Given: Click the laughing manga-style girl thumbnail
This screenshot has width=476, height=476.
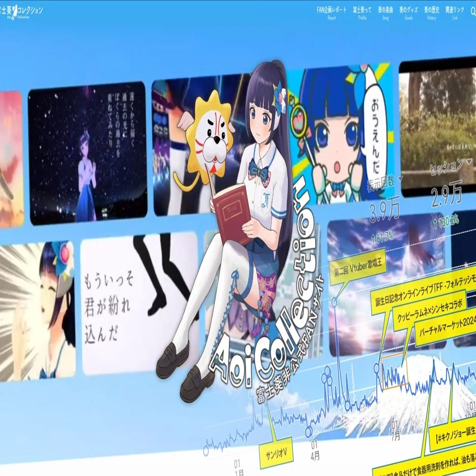Looking at the screenshot, I should coord(37,310).
